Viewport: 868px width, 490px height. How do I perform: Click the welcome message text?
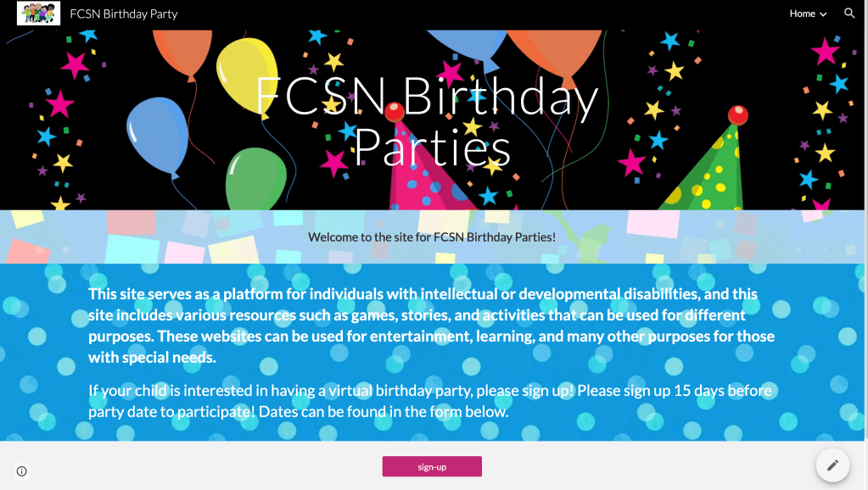(432, 237)
